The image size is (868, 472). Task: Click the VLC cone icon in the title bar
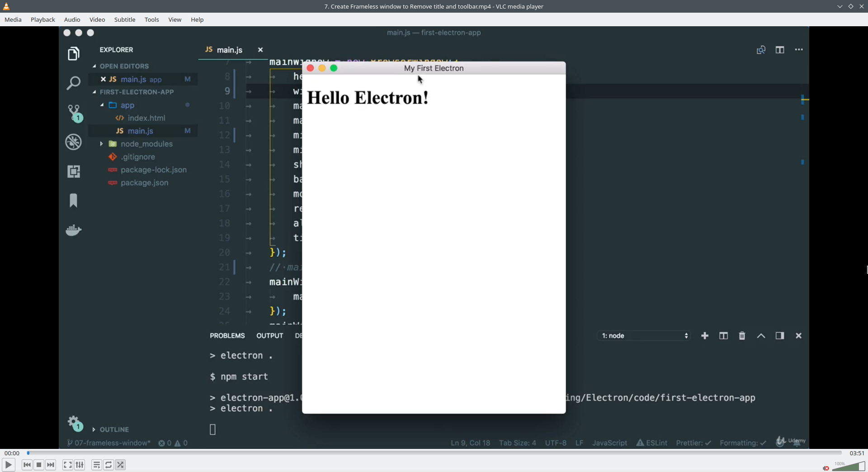[x=6, y=6]
